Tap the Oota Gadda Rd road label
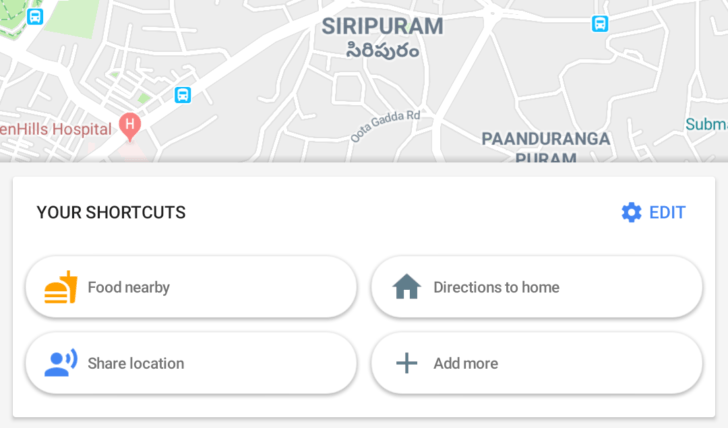This screenshot has width=728, height=428. pyautogui.click(x=385, y=125)
